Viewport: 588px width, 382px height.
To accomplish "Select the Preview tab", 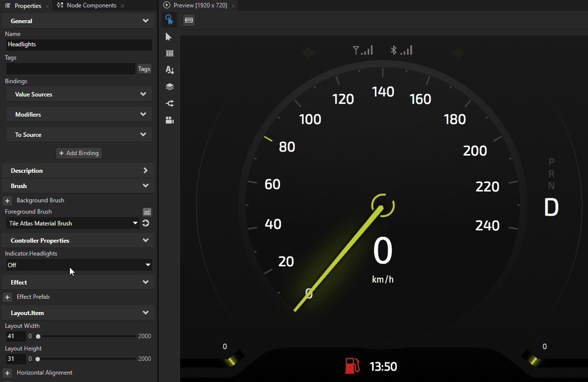I will point(200,6).
